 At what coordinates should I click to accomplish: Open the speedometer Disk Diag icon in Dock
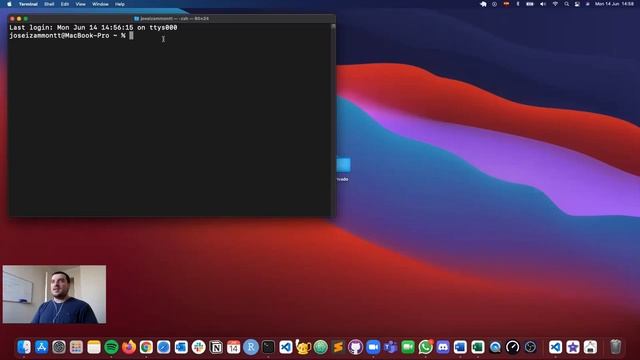coord(513,347)
